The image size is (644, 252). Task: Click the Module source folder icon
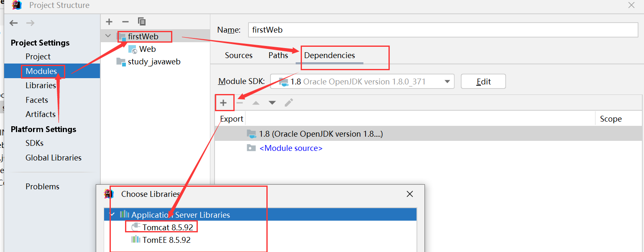251,148
